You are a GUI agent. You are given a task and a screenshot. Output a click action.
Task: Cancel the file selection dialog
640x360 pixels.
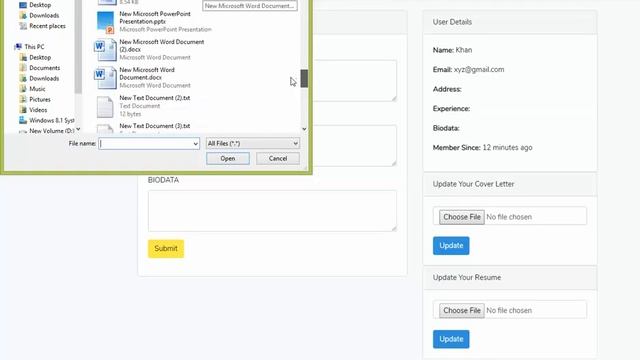(278, 158)
